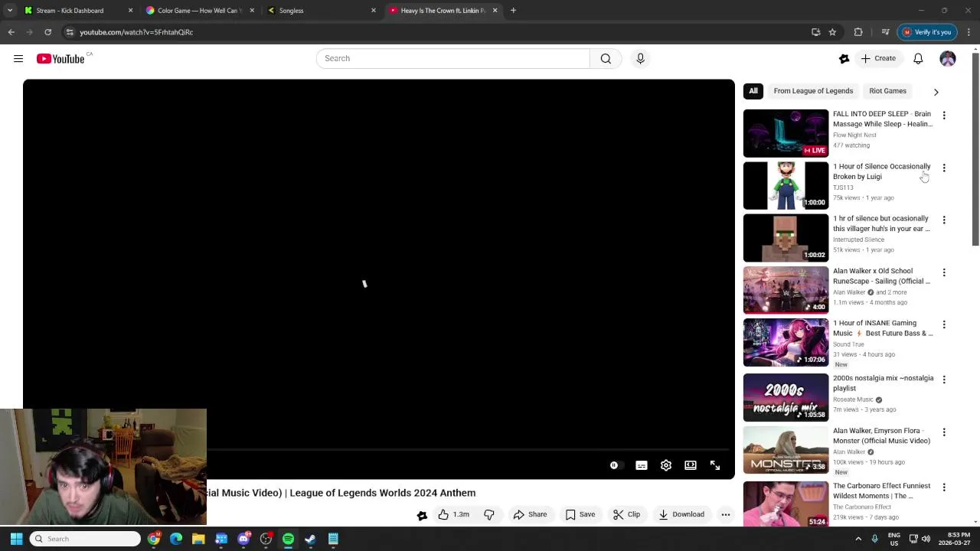This screenshot has height=551, width=980.
Task: Open the account avatar menu
Action: coord(948,58)
